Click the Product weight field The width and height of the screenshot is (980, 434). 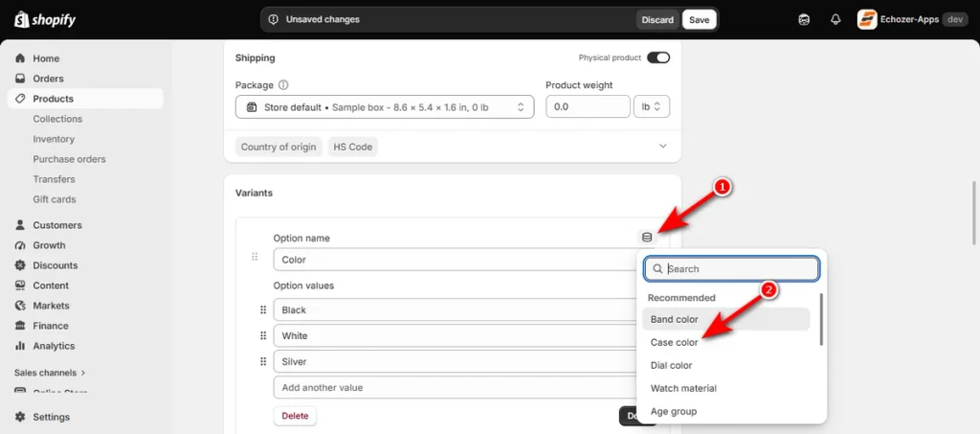pos(588,107)
